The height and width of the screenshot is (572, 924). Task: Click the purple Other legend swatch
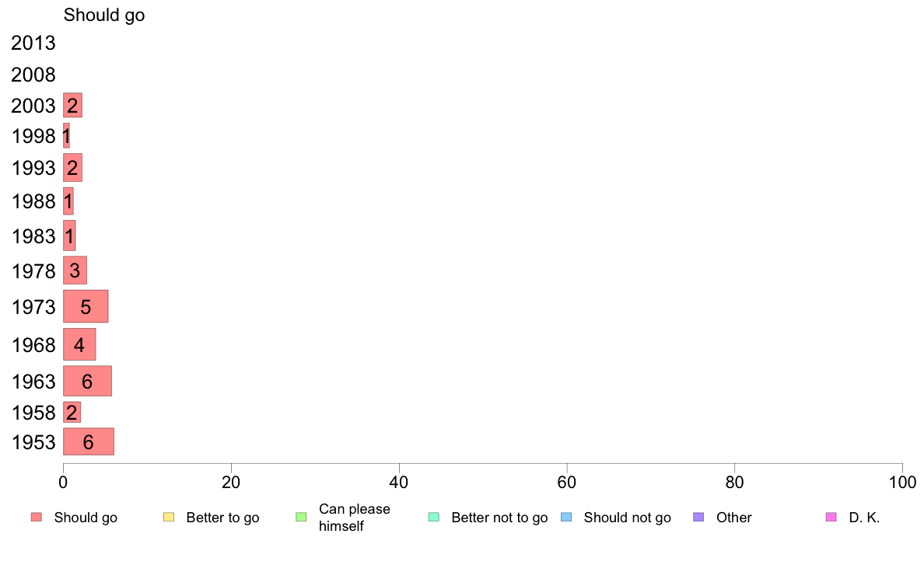coord(698,518)
